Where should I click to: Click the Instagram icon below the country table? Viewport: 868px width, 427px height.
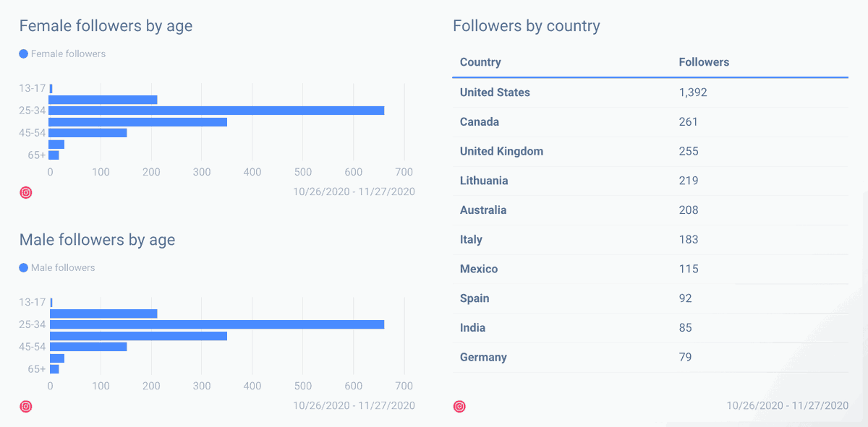click(459, 406)
